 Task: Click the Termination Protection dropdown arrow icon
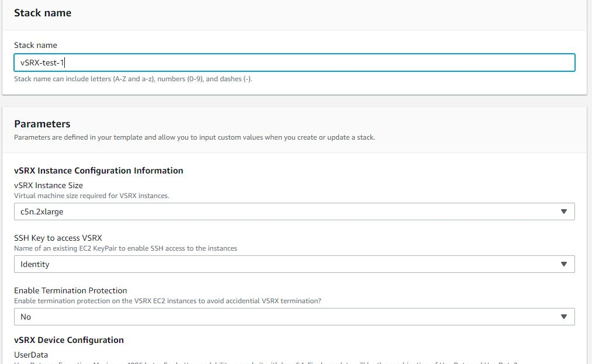coord(563,317)
